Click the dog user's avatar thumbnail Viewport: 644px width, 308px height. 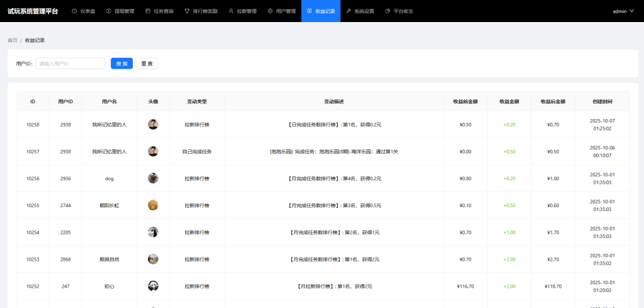pyautogui.click(x=153, y=178)
